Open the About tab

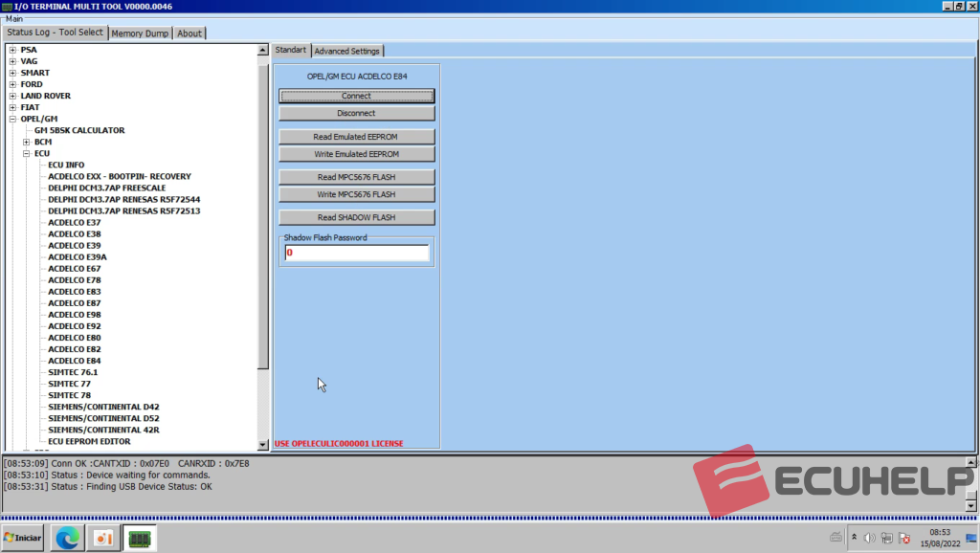click(189, 33)
